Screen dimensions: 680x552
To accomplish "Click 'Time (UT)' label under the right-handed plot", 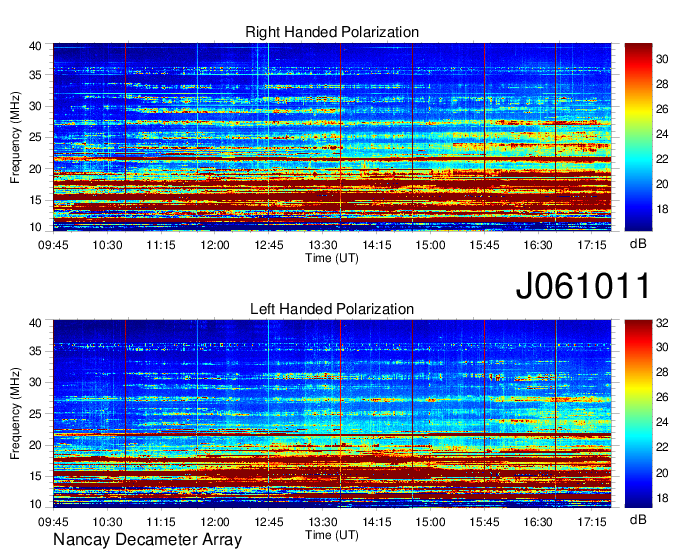I will click(332, 258).
